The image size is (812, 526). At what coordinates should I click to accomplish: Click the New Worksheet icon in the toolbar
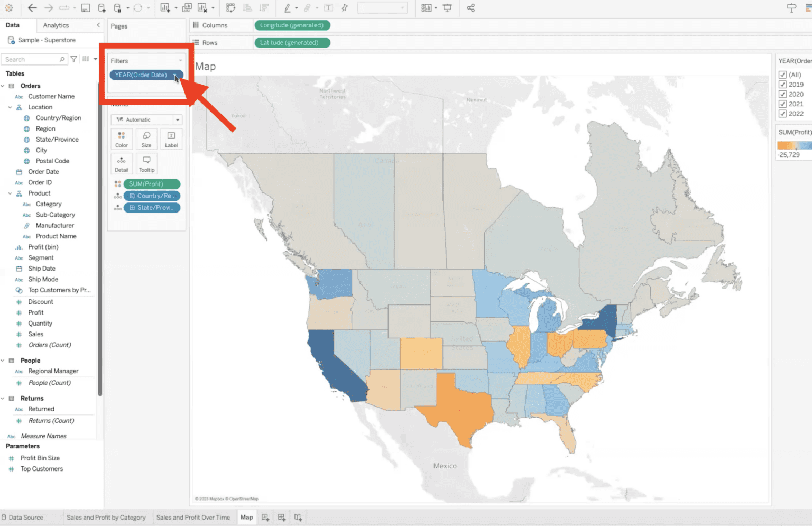pyautogui.click(x=165, y=8)
